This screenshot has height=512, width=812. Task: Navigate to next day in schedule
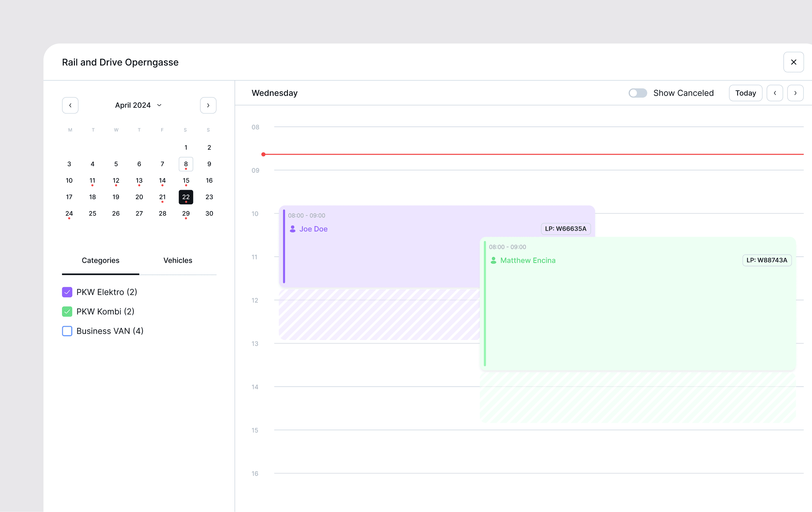[795, 93]
